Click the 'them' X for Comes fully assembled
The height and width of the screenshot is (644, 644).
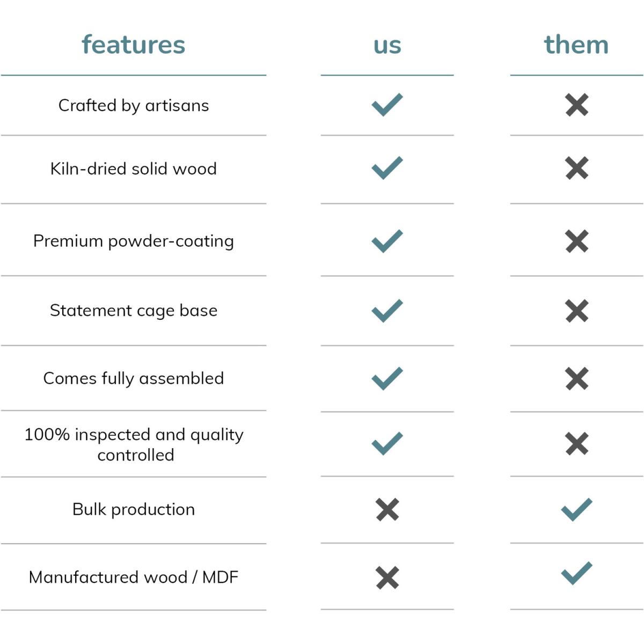(577, 379)
